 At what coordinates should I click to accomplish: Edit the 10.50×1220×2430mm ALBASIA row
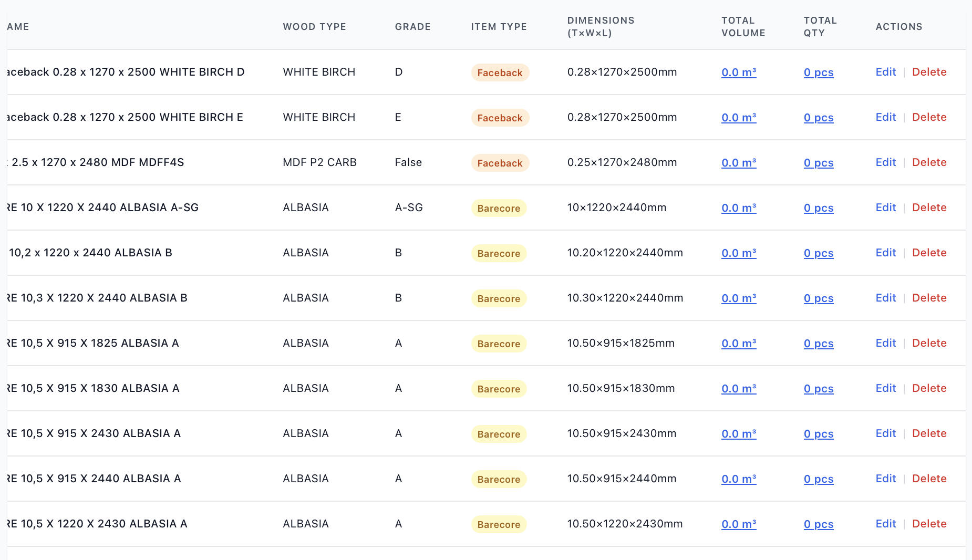pyautogui.click(x=885, y=524)
